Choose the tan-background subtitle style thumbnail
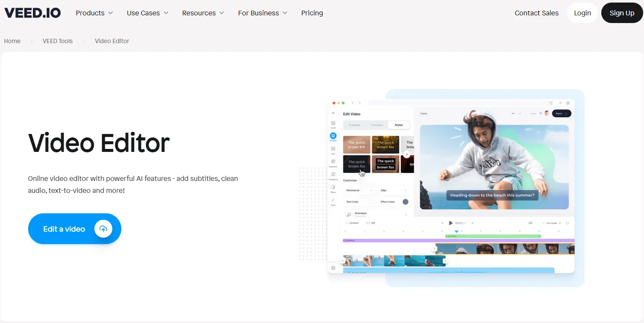This screenshot has width=644, height=323. coord(357,145)
